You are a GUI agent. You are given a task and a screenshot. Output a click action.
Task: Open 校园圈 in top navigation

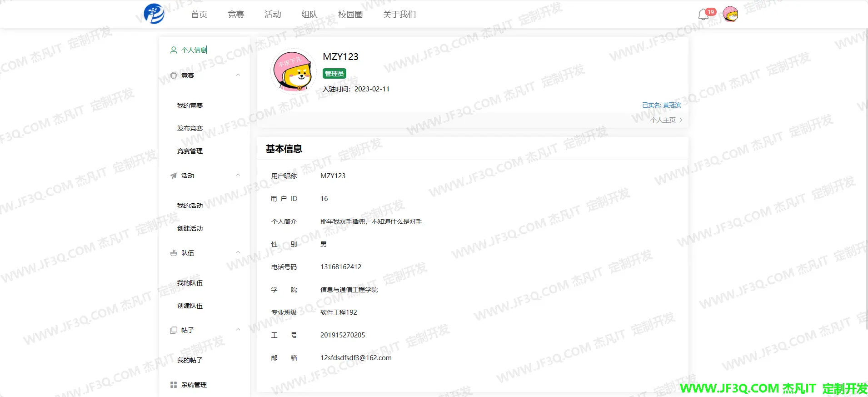pyautogui.click(x=350, y=15)
